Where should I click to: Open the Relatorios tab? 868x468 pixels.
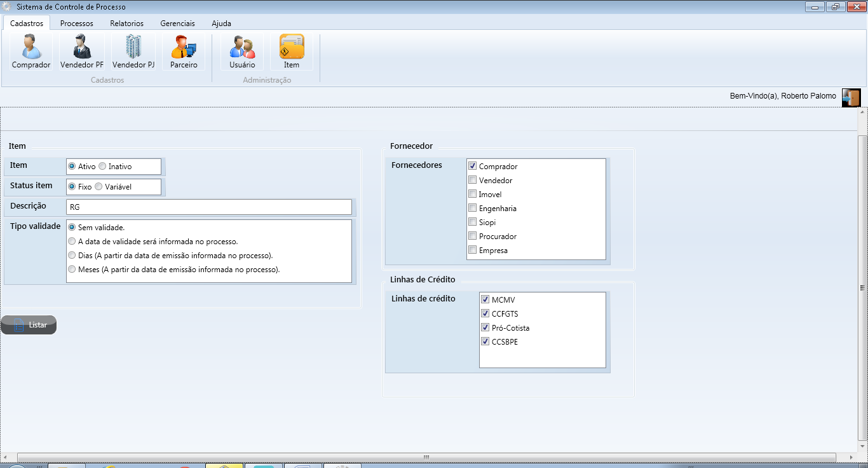click(126, 23)
